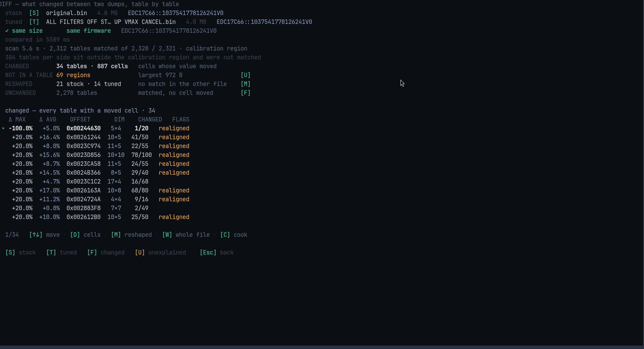
Task: Click the 34 tables · 887 cells summary
Action: pos(92,66)
